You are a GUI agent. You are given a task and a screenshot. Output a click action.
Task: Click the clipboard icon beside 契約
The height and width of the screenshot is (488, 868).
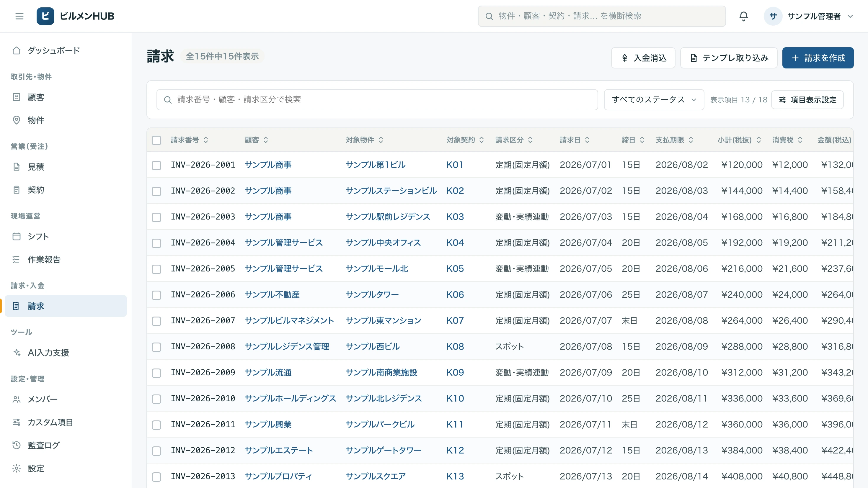[17, 190]
